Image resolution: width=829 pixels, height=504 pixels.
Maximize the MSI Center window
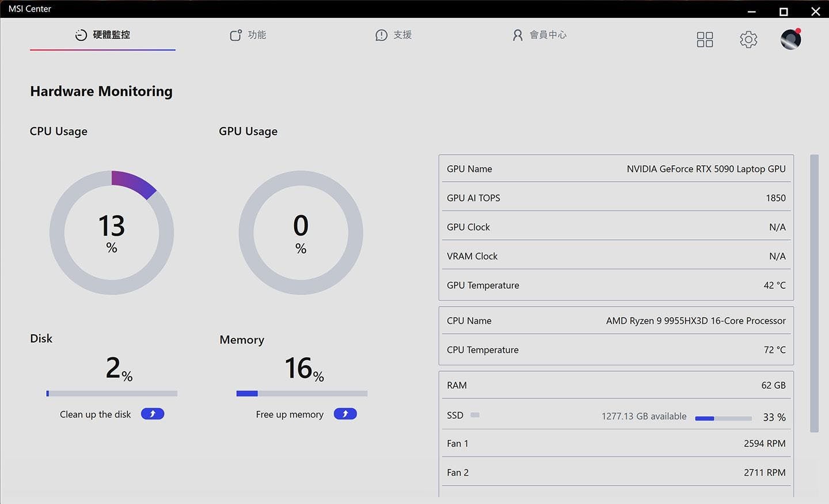784,11
